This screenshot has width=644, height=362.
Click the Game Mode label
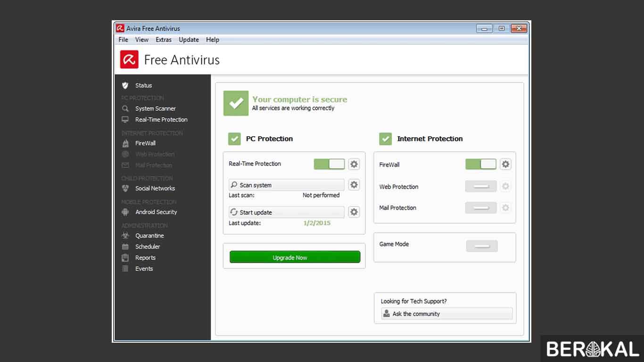pyautogui.click(x=394, y=244)
